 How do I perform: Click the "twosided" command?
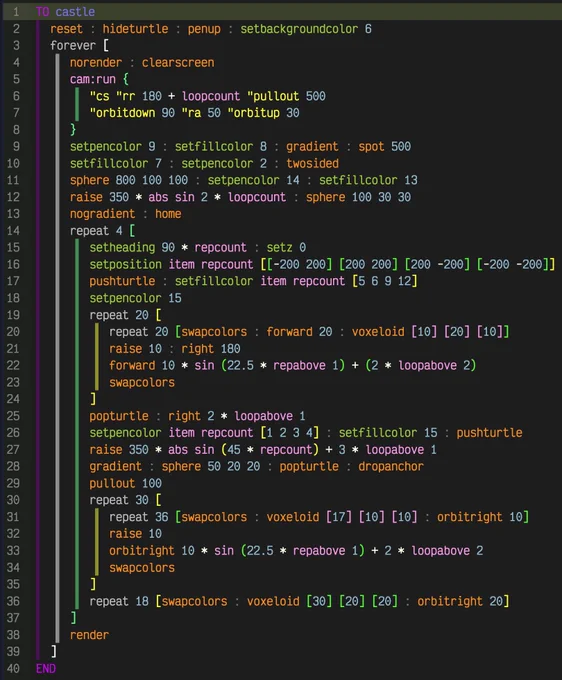312,163
